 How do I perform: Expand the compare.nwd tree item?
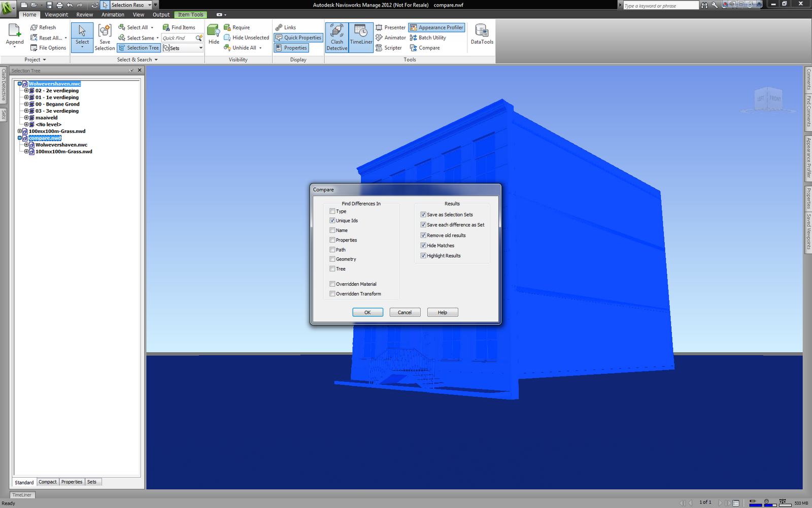19,138
